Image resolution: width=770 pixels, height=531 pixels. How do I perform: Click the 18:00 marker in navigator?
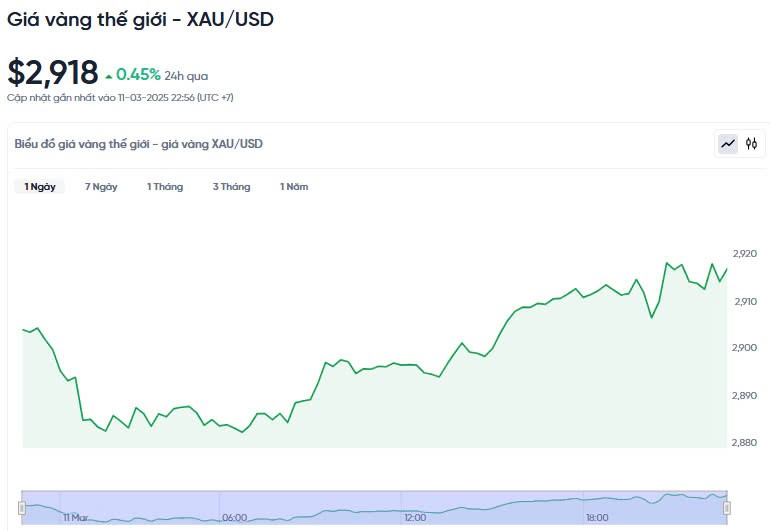pyautogui.click(x=597, y=518)
